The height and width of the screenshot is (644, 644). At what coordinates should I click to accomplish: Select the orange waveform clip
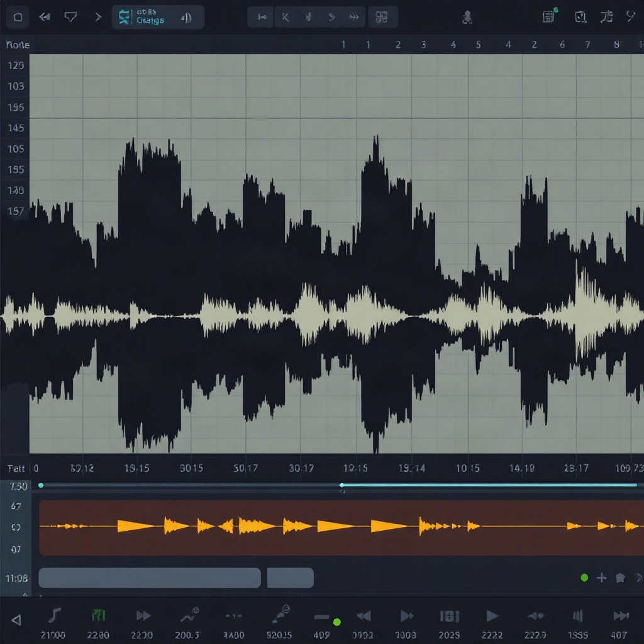[341, 528]
